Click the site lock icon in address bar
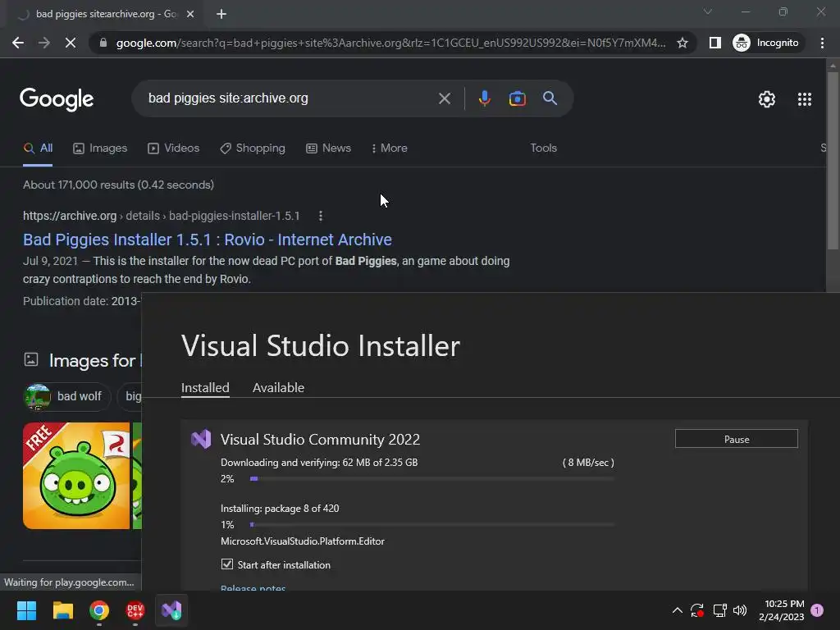This screenshot has height=630, width=840. click(103, 43)
